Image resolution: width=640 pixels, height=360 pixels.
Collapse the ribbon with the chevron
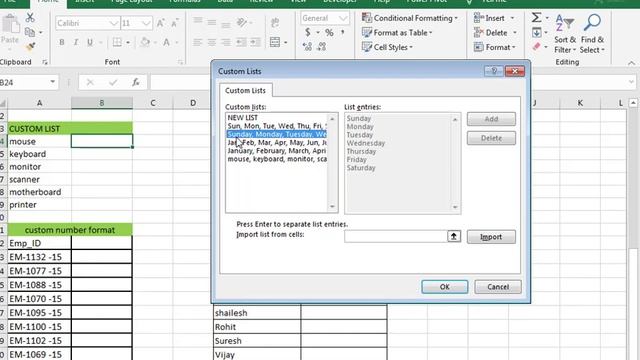click(x=631, y=63)
